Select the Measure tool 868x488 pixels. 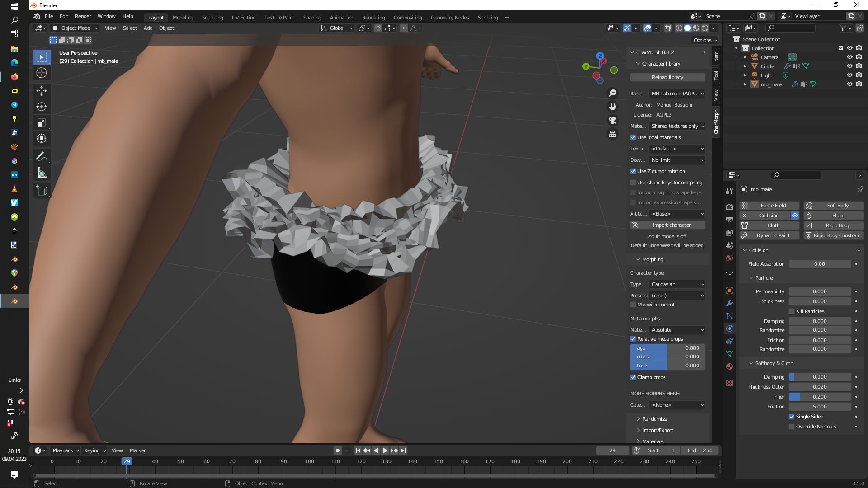[42, 173]
